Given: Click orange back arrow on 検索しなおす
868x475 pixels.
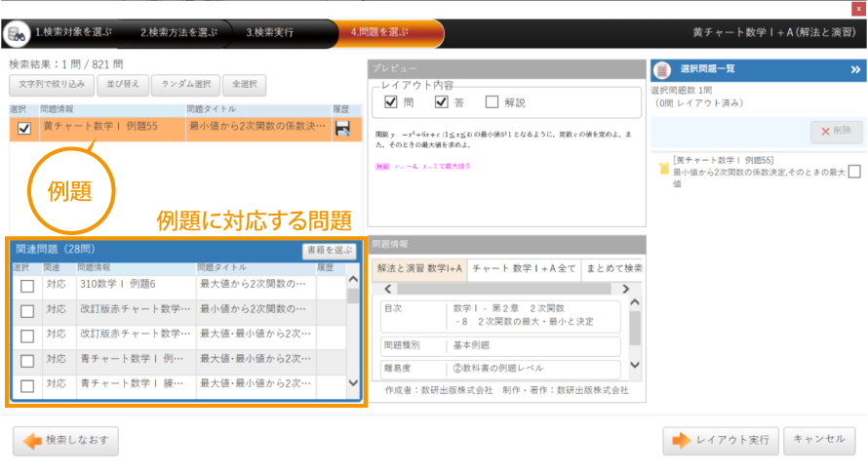Looking at the screenshot, I should [32, 441].
